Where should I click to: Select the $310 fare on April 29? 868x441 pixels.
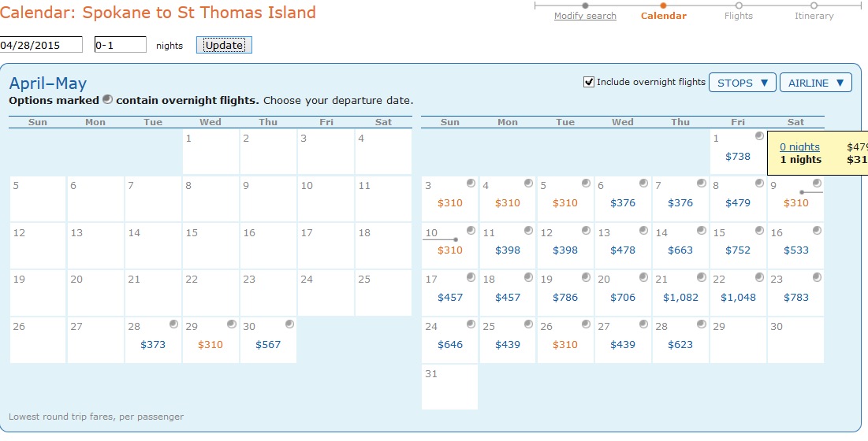point(210,345)
